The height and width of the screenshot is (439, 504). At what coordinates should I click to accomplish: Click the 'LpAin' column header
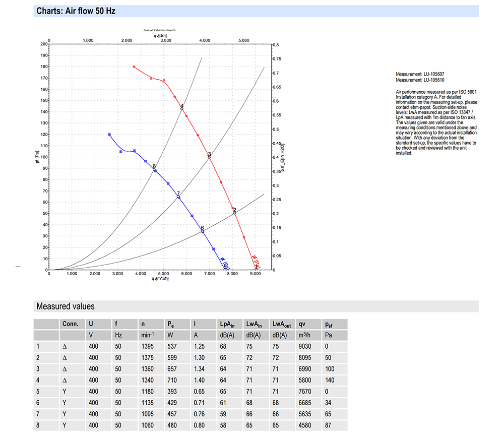tap(228, 324)
